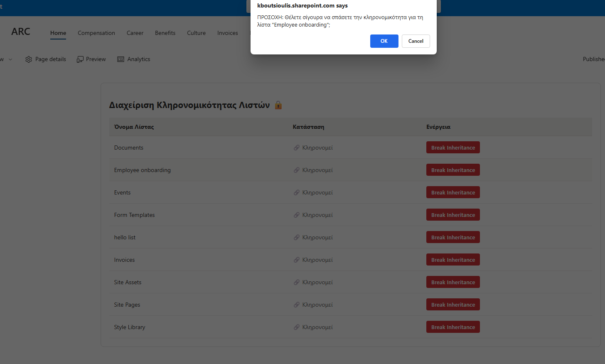
Task: Click the Page details gear icon
Action: [29, 59]
